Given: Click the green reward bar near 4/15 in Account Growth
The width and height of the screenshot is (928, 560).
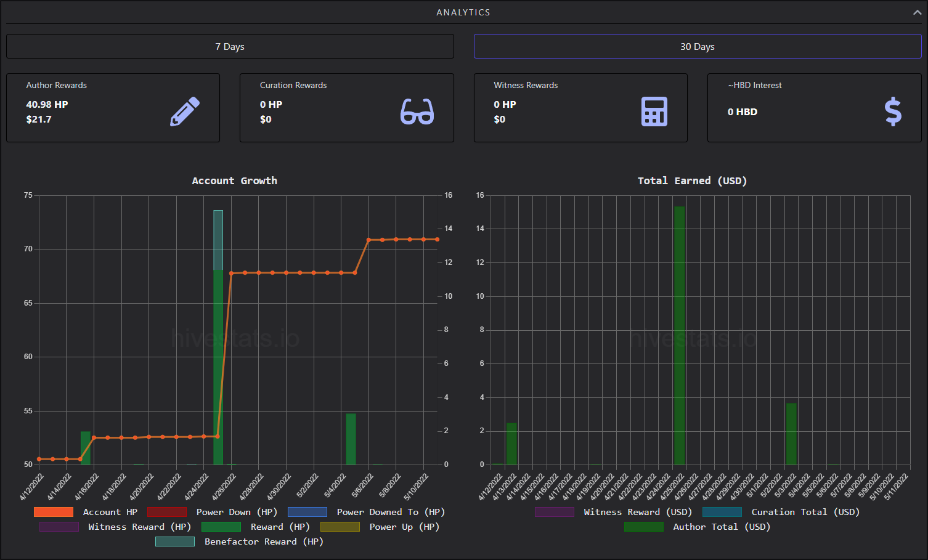Looking at the screenshot, I should pyautogui.click(x=86, y=448).
